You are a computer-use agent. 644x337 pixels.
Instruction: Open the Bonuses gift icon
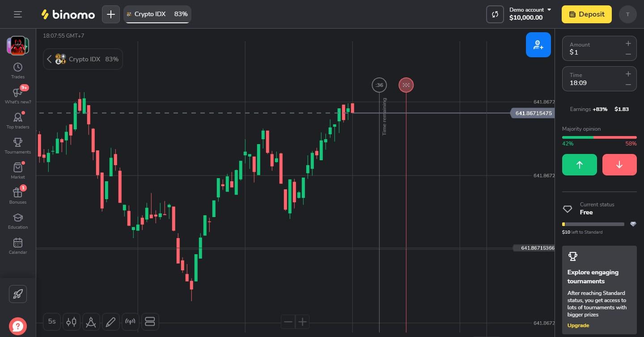point(18,196)
